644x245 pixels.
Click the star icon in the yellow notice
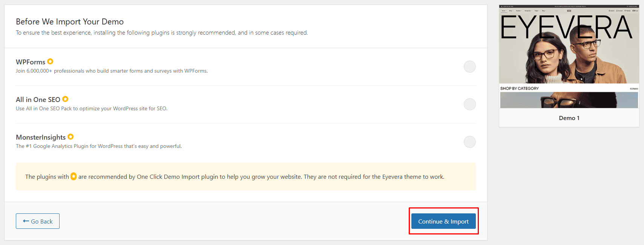[x=74, y=176]
